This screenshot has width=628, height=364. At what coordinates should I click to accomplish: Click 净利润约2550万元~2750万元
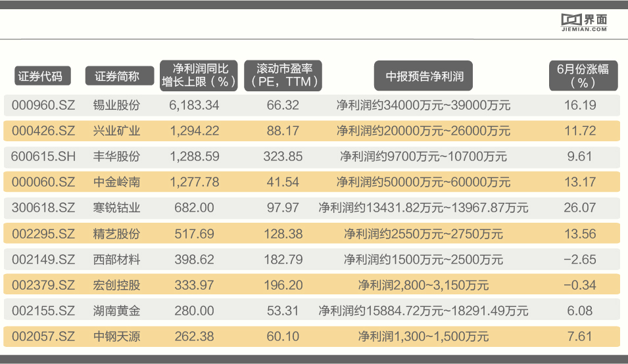click(423, 234)
